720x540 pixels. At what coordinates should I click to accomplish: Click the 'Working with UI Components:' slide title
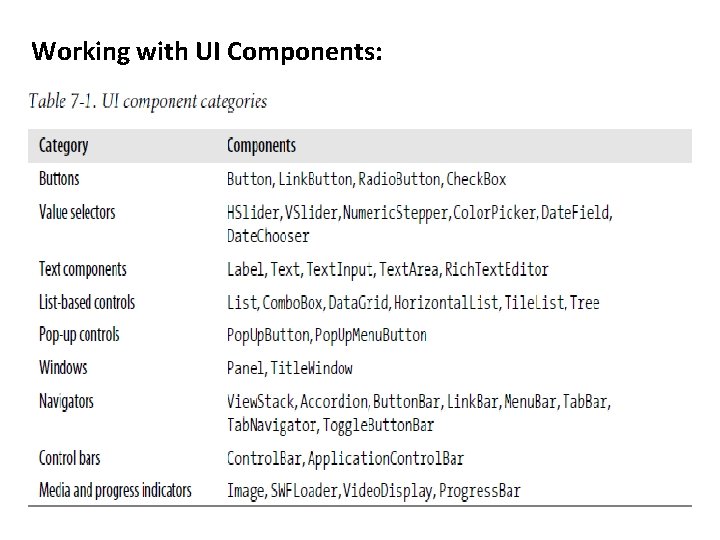coord(206,52)
